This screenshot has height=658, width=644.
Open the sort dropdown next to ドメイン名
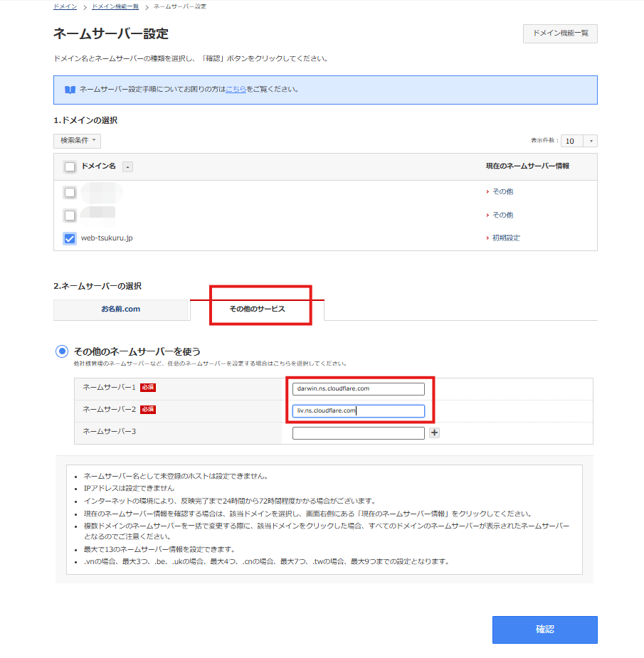tap(127, 166)
